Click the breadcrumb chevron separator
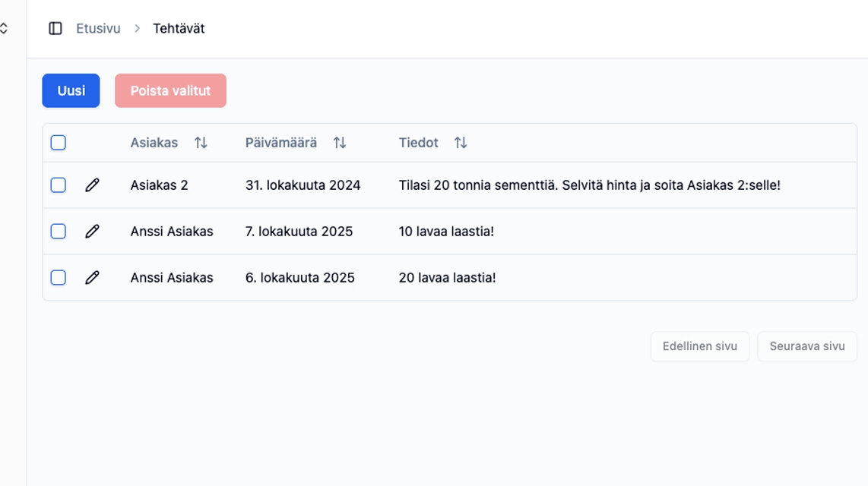The width and height of the screenshot is (868, 486). pyautogui.click(x=137, y=28)
